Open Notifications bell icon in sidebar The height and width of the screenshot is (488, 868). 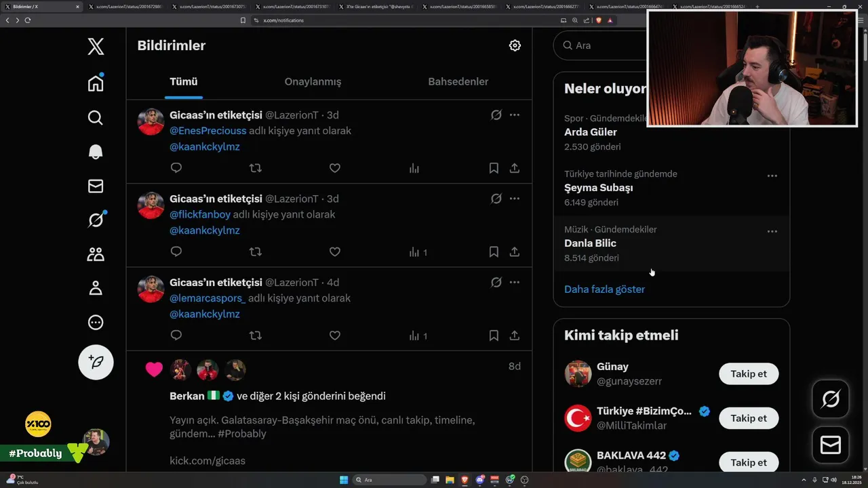(x=96, y=152)
